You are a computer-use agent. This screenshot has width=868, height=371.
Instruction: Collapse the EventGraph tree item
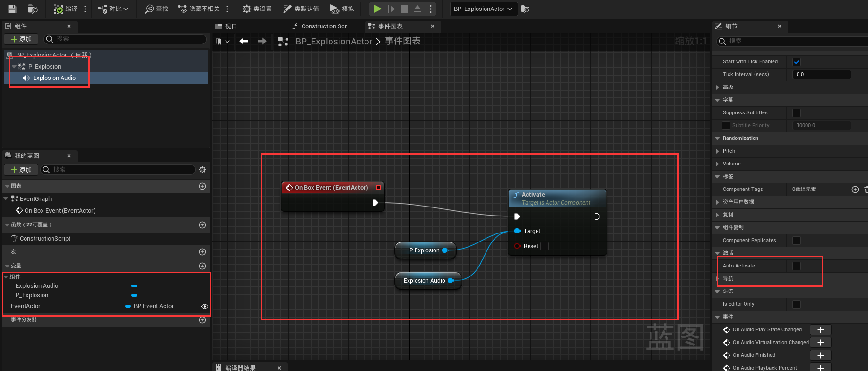tap(6, 199)
